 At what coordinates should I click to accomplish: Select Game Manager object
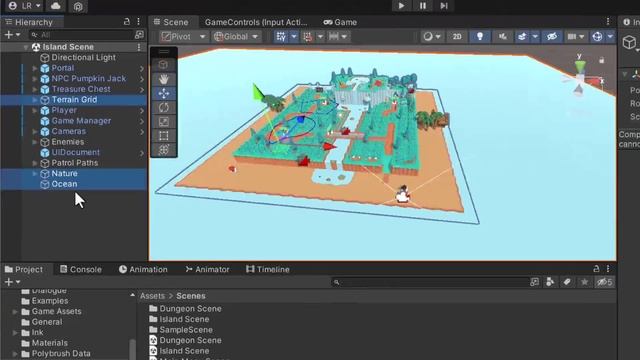pos(81,121)
